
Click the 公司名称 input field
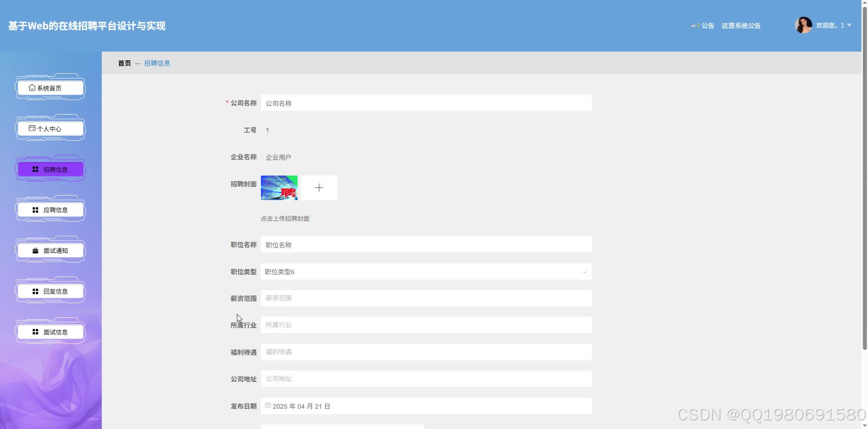click(x=425, y=103)
